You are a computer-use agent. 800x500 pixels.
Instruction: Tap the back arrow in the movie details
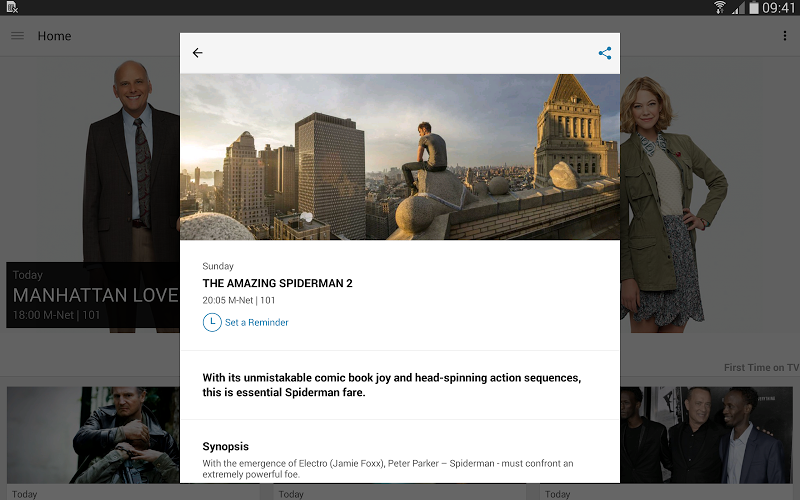[198, 53]
